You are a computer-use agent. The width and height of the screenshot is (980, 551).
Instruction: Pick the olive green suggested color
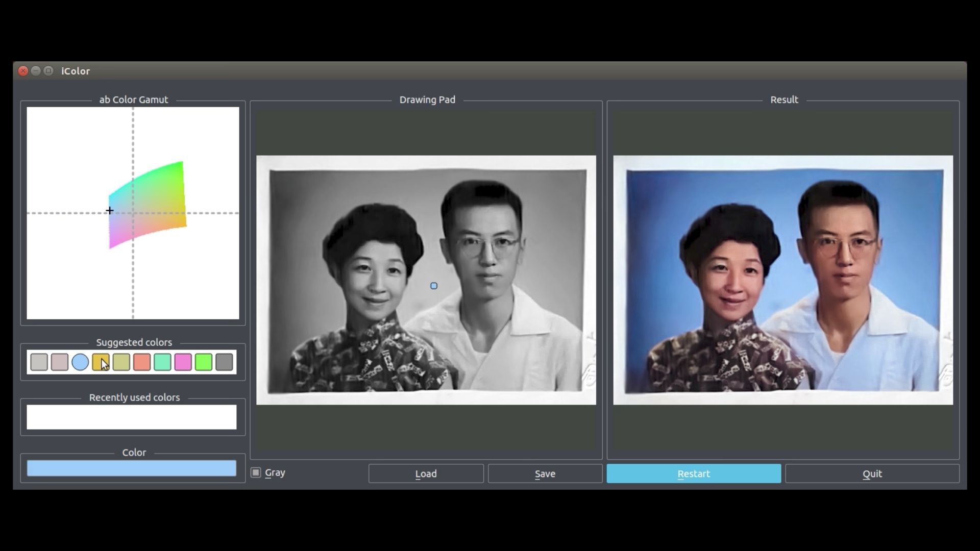tap(121, 362)
